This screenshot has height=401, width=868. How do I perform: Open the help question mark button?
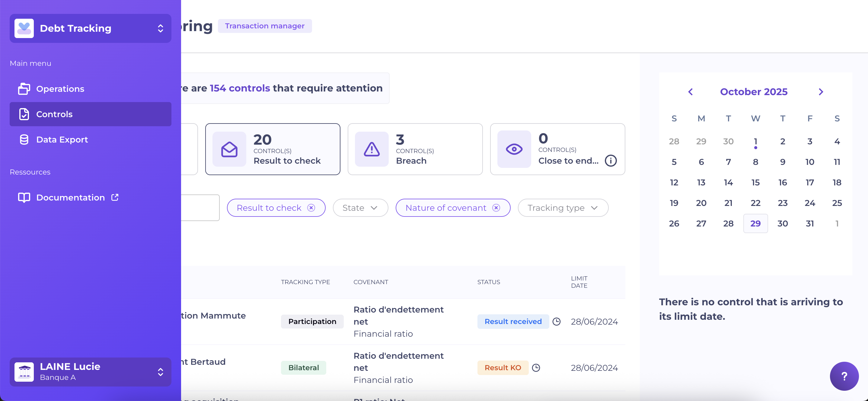click(x=844, y=376)
